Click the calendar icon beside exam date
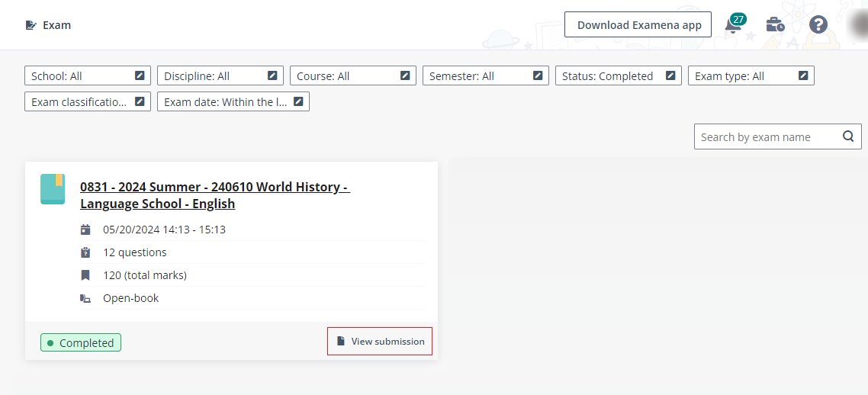Image resolution: width=868 pixels, height=395 pixels. 85,230
